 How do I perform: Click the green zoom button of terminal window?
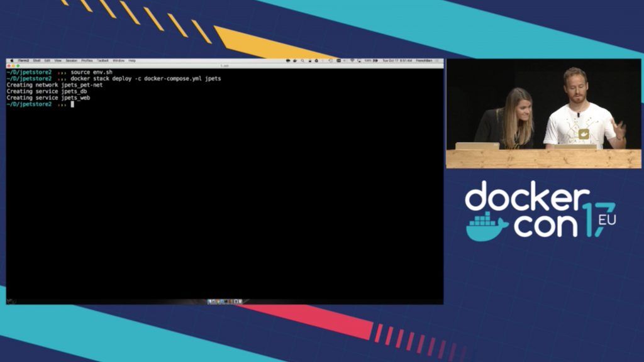click(x=18, y=65)
